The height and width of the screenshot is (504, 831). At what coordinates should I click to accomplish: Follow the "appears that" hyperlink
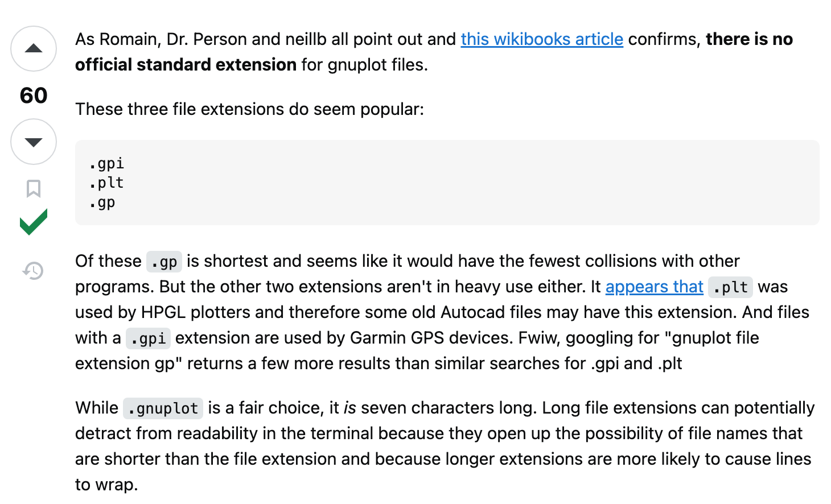click(x=654, y=287)
